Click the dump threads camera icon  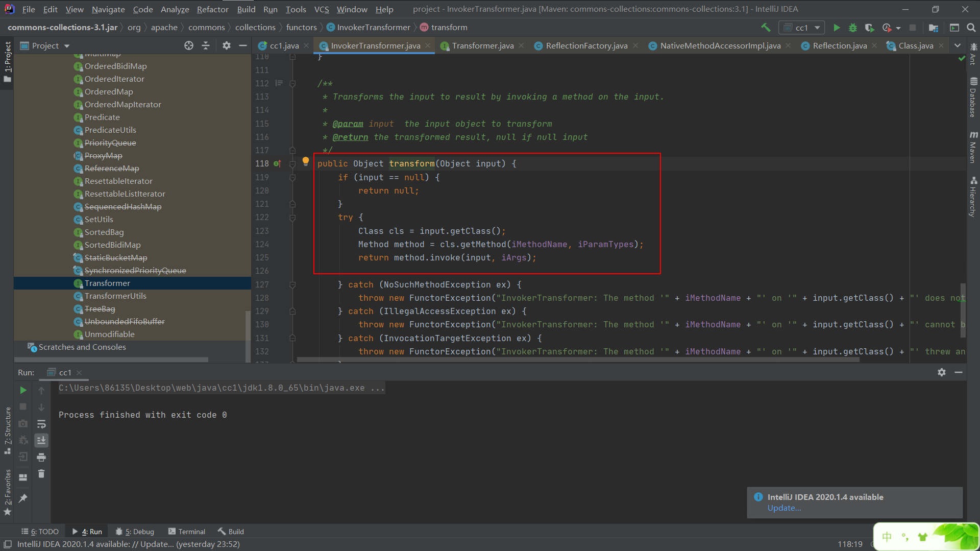tap(23, 424)
